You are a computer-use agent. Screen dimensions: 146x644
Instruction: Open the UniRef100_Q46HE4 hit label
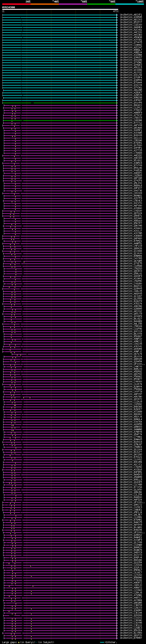tap(131, 27)
